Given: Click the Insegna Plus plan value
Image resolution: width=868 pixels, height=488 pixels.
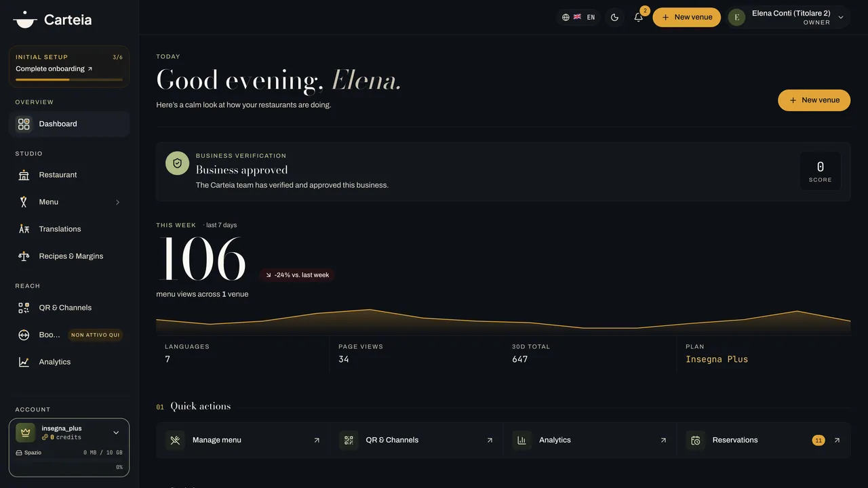Looking at the screenshot, I should coord(717,359).
